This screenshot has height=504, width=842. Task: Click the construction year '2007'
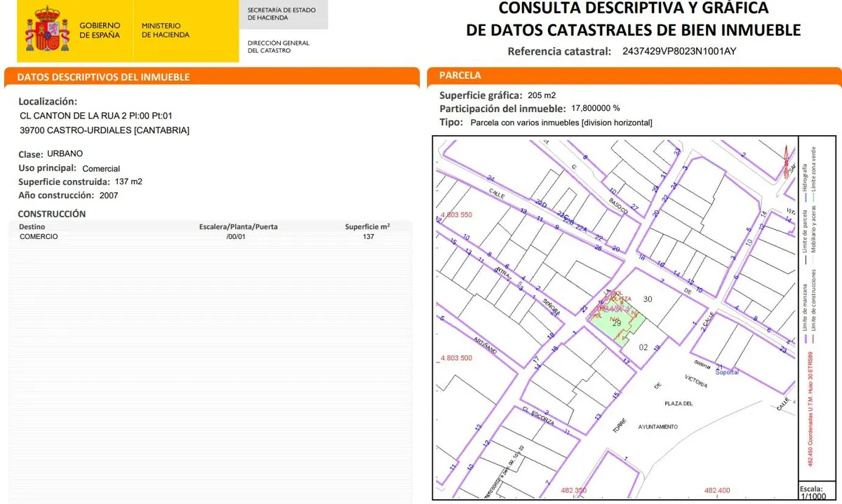[108, 196]
